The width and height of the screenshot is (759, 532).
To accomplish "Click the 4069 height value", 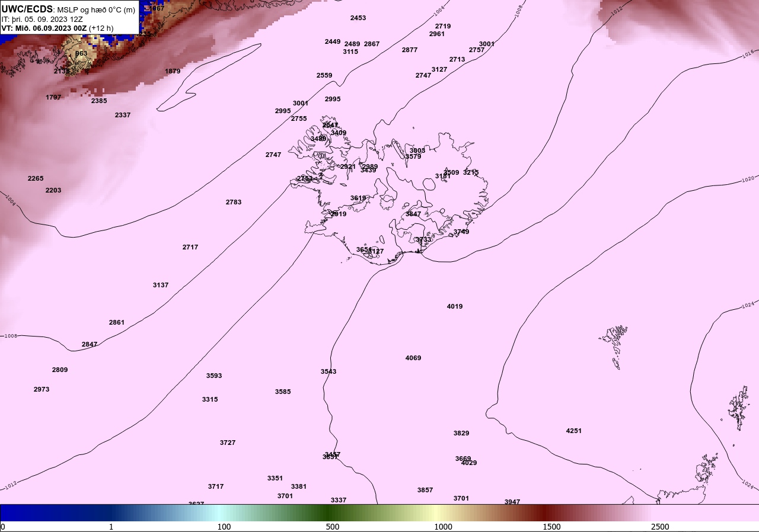I will (413, 358).
